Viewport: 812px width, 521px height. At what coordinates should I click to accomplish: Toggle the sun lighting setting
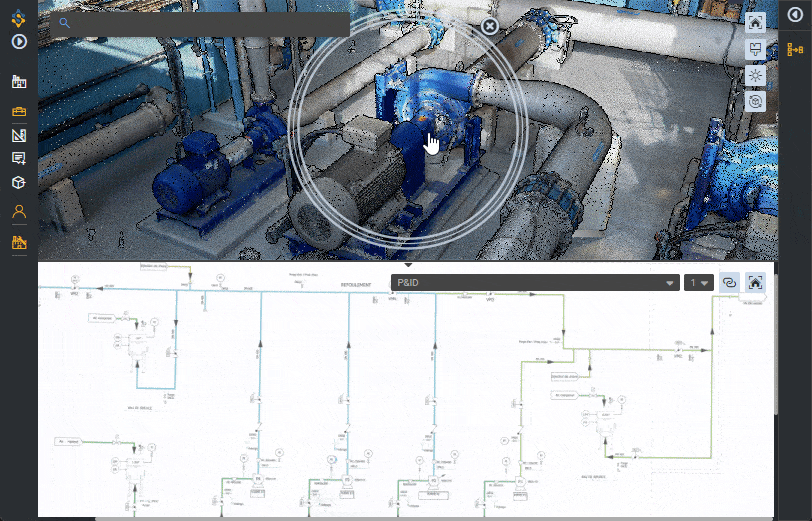[756, 75]
